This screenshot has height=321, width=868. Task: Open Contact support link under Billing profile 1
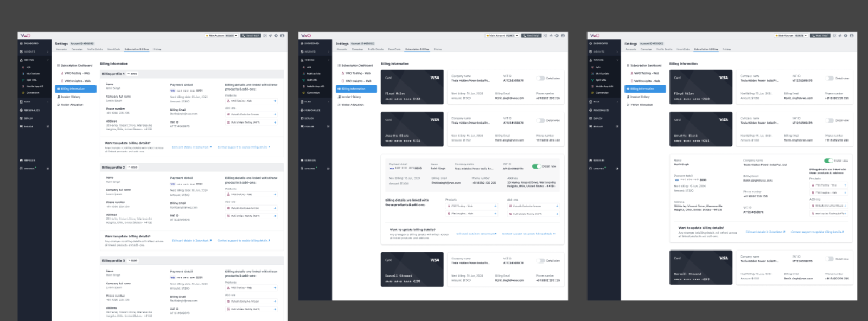pyautogui.click(x=244, y=147)
